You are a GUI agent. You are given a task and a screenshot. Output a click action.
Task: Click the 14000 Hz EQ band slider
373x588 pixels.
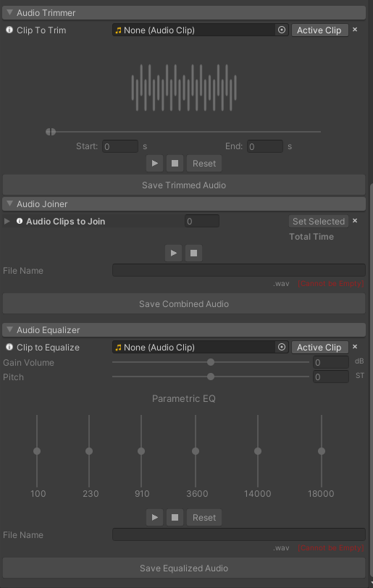(258, 451)
